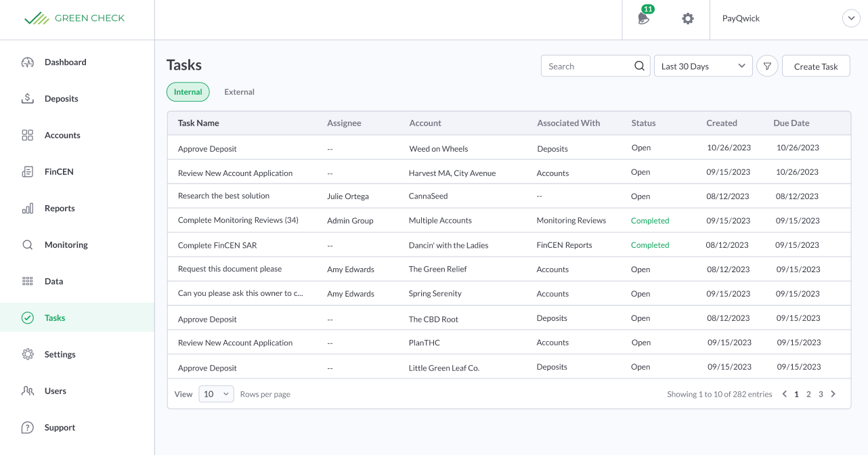Open the Accounts section

[x=62, y=135]
